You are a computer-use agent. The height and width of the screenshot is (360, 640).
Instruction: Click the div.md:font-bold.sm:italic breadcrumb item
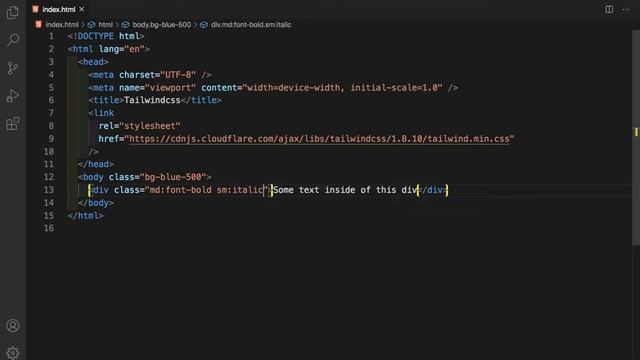point(251,24)
